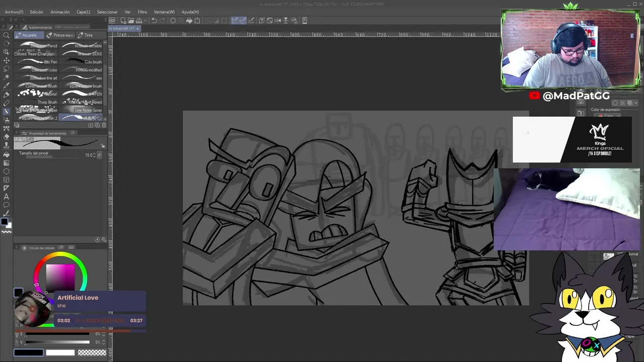Select the white sub color swatch
The image size is (644, 362).
[x=60, y=352]
